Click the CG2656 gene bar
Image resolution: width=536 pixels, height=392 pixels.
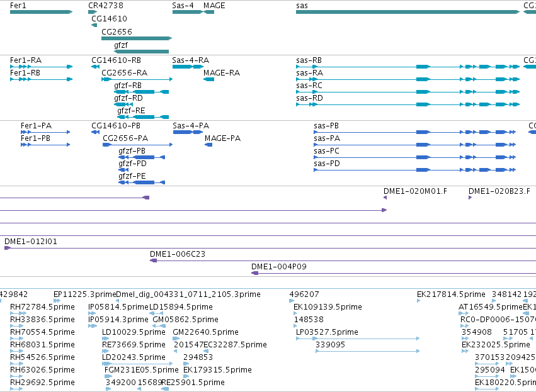point(137,38)
